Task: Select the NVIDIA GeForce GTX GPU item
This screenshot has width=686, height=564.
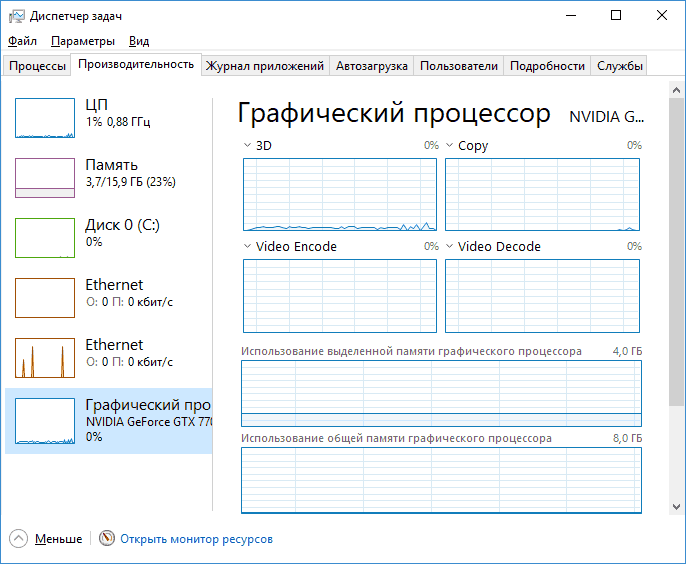Action: (108, 420)
